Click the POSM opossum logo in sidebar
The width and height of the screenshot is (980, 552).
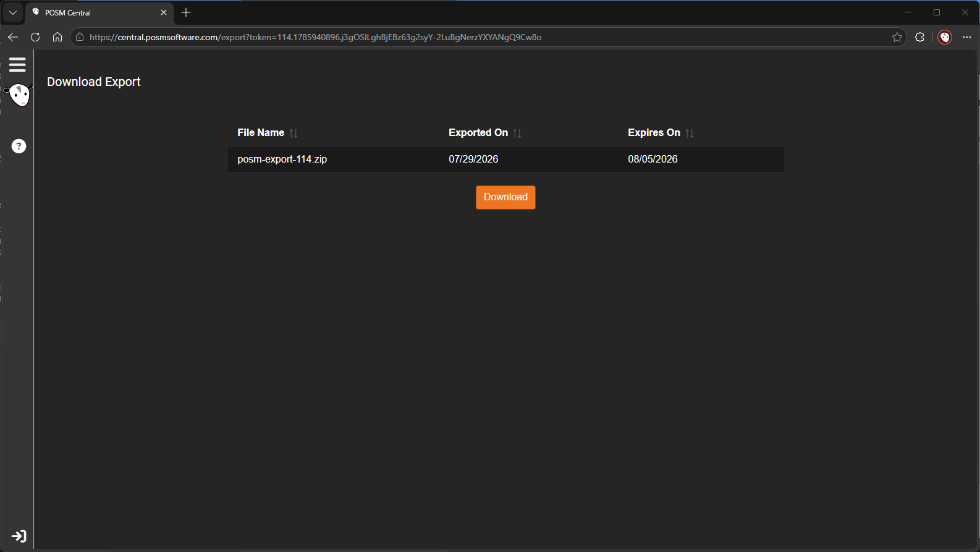tap(19, 95)
